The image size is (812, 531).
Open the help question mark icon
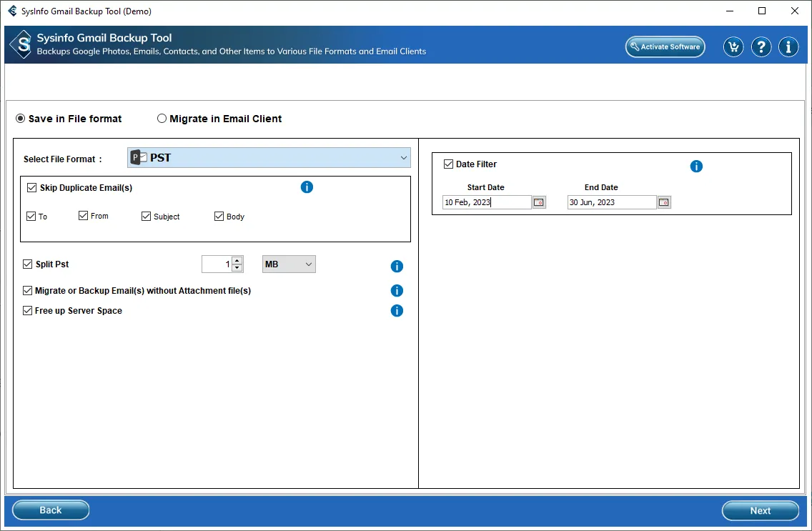tap(761, 47)
